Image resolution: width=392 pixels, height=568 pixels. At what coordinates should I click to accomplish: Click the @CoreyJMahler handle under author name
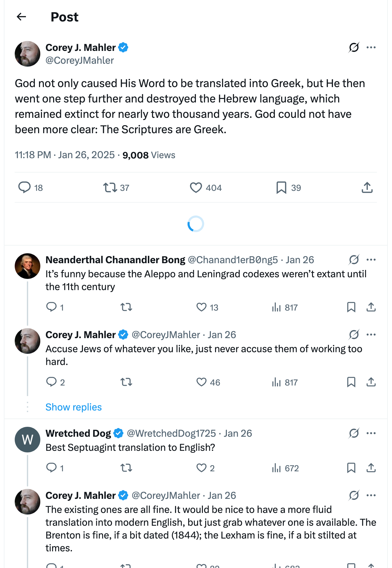coord(80,61)
